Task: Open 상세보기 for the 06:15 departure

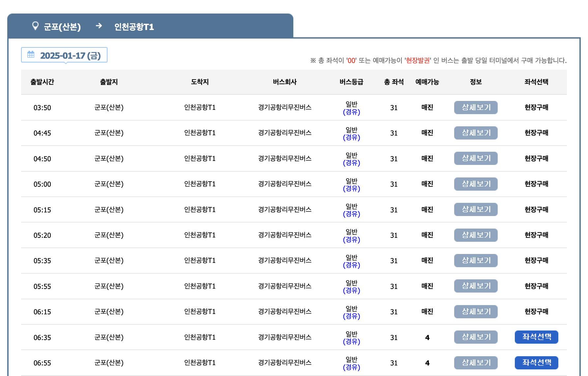Action: click(476, 311)
